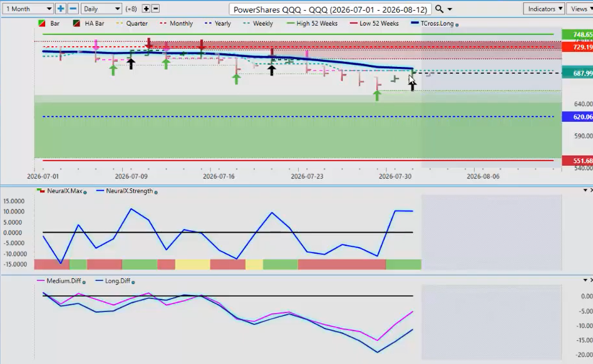This screenshot has height=364, width=593.
Task: Click the 620.06 blue yearly price label
Action: (577, 117)
